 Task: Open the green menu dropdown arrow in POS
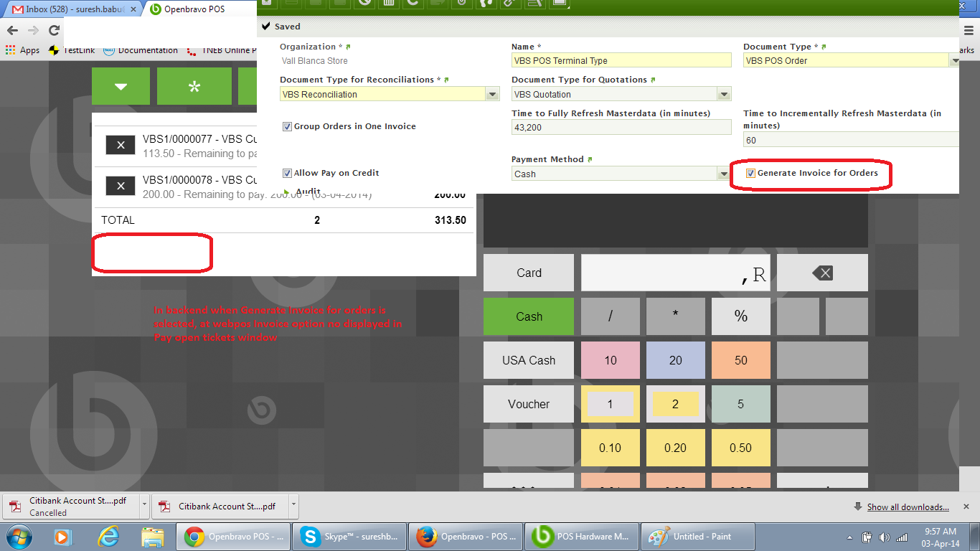pyautogui.click(x=121, y=86)
